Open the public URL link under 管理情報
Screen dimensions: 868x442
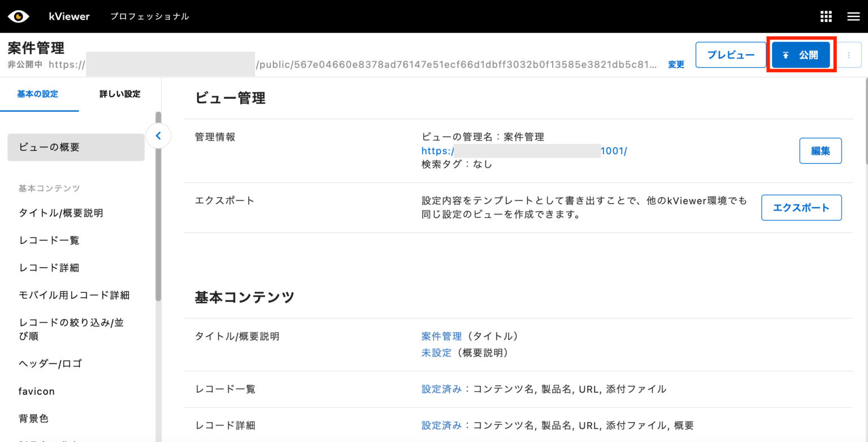(x=524, y=151)
